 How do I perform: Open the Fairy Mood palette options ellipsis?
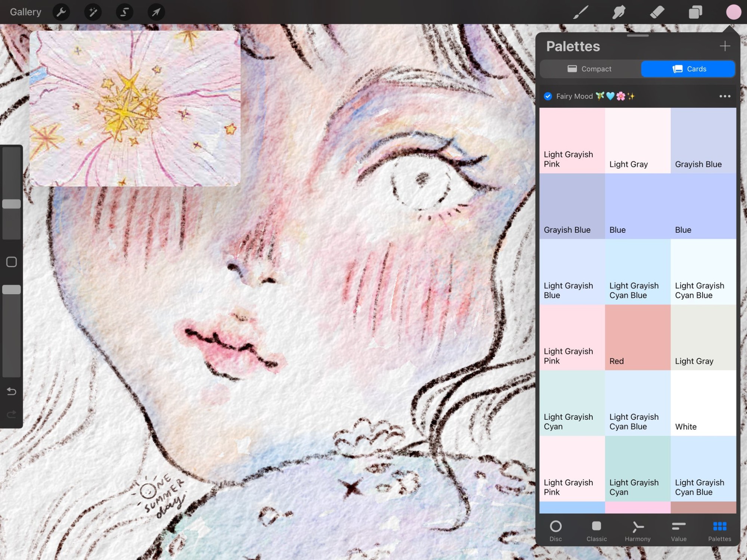(725, 96)
